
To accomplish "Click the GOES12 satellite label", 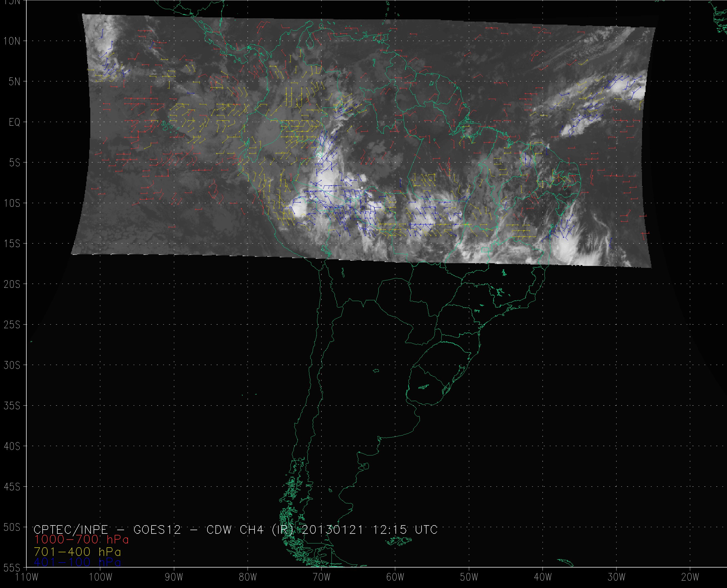I will click(157, 529).
